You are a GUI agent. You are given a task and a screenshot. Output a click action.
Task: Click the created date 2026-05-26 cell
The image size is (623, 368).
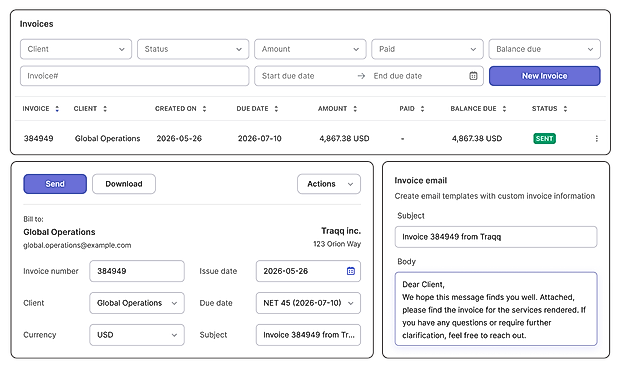pyautogui.click(x=179, y=139)
